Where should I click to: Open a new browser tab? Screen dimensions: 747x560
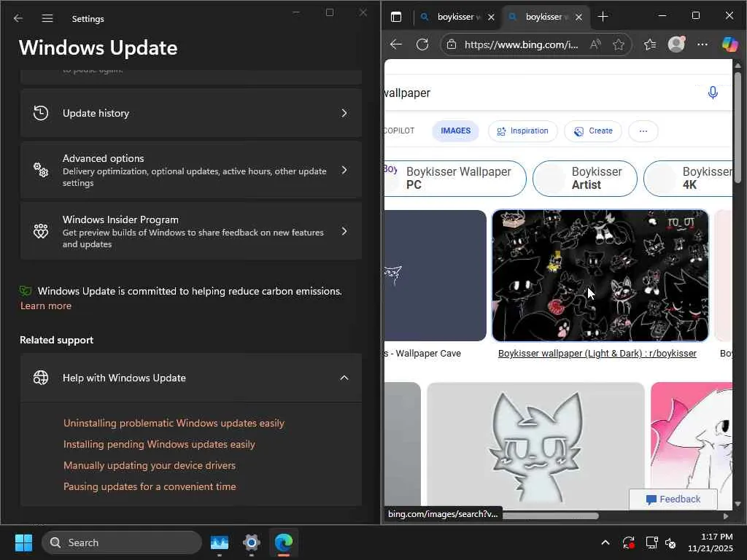(x=603, y=17)
